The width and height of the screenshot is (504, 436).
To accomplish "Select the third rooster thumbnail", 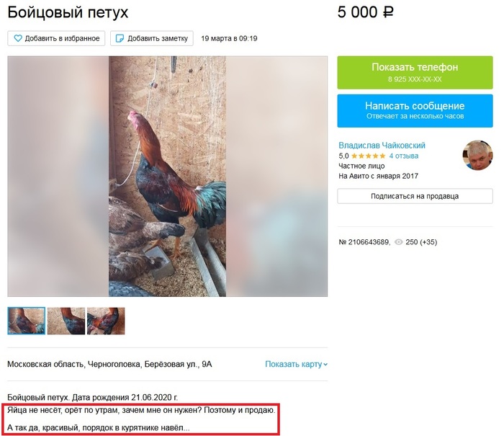I will click(x=106, y=321).
